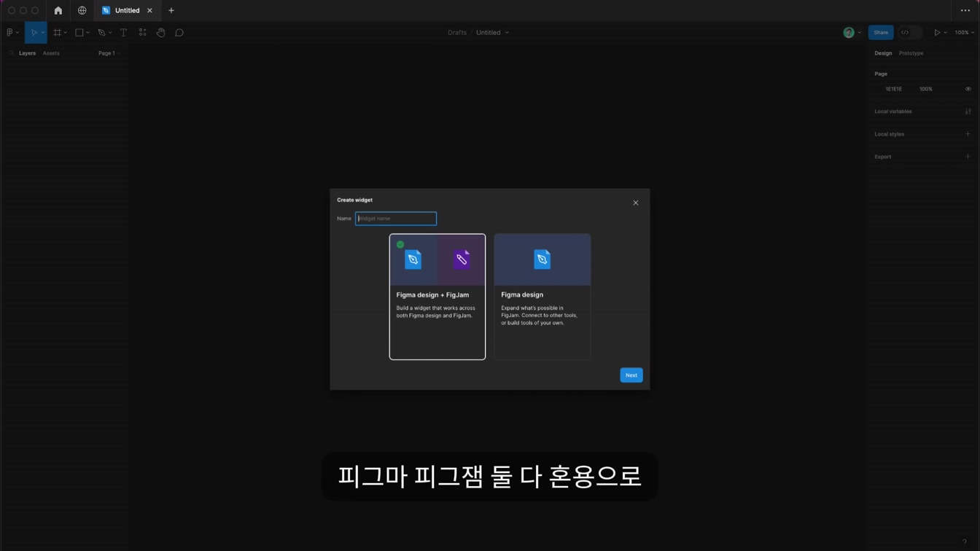Open the 100% zoom dropdown
Viewport: 980px width, 551px height.
[x=965, y=33]
